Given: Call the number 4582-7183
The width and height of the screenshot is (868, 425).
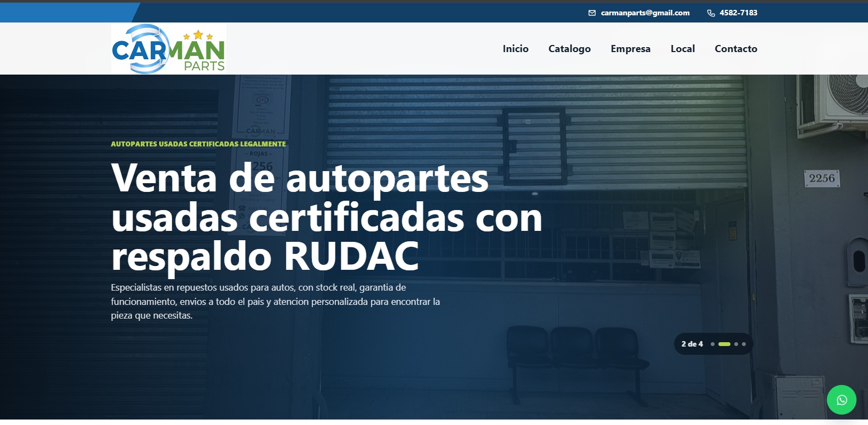Looking at the screenshot, I should click(x=738, y=13).
